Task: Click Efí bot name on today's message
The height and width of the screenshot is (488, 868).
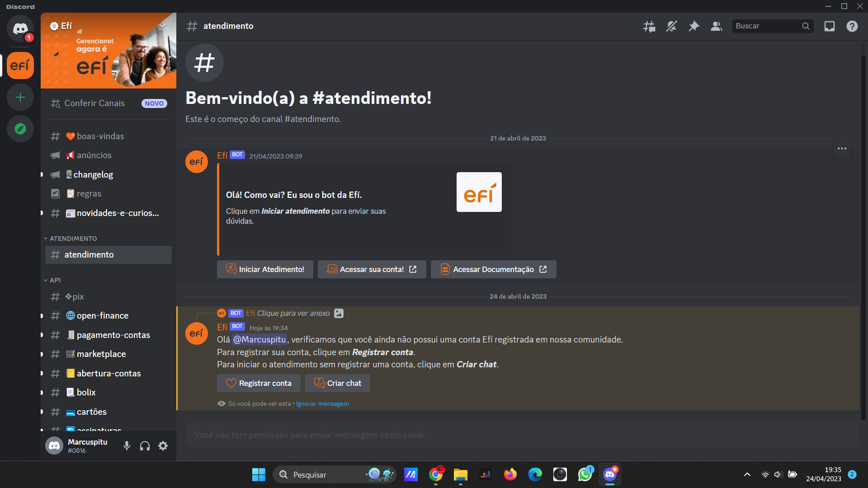Action: [x=222, y=327]
